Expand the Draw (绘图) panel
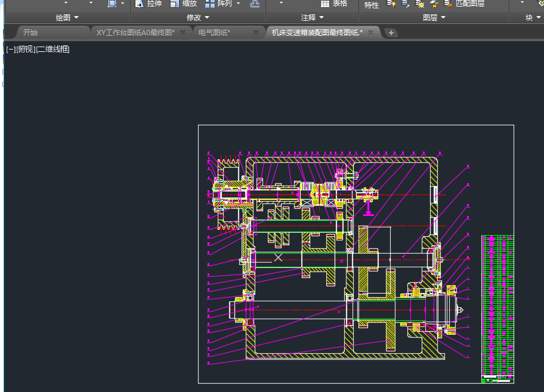The height and width of the screenshot is (392, 544). click(x=67, y=18)
